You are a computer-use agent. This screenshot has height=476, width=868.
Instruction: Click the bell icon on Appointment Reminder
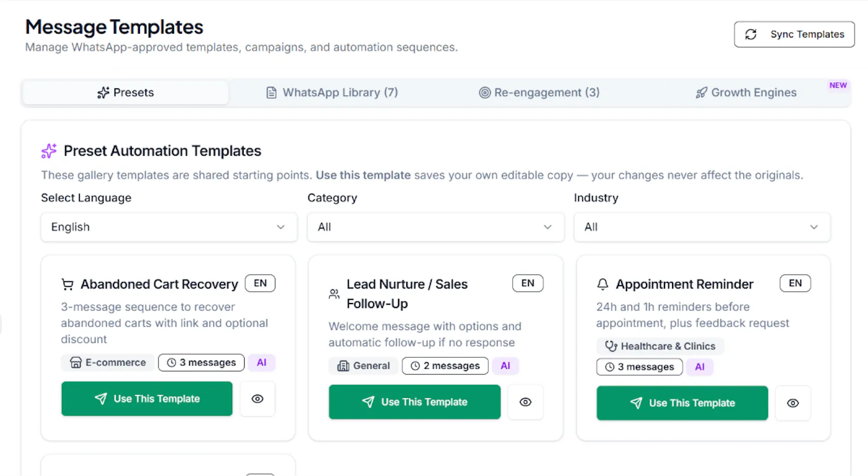pyautogui.click(x=603, y=284)
